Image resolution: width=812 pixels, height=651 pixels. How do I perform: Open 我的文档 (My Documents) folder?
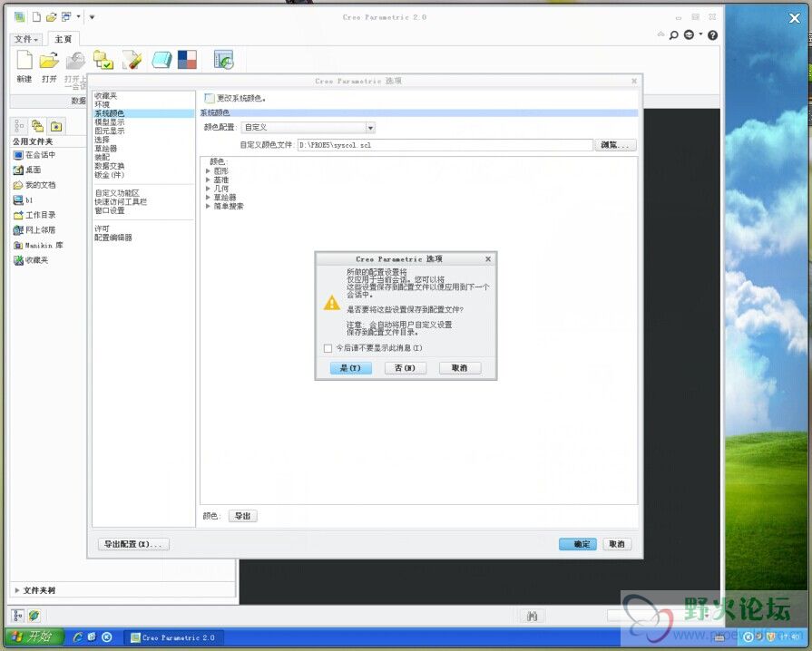pyautogui.click(x=34, y=185)
